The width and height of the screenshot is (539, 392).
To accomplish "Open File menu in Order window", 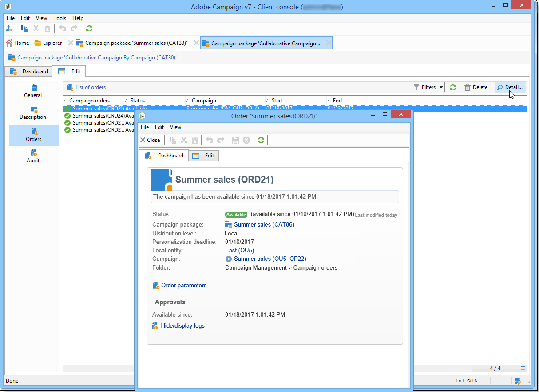I will tap(145, 127).
